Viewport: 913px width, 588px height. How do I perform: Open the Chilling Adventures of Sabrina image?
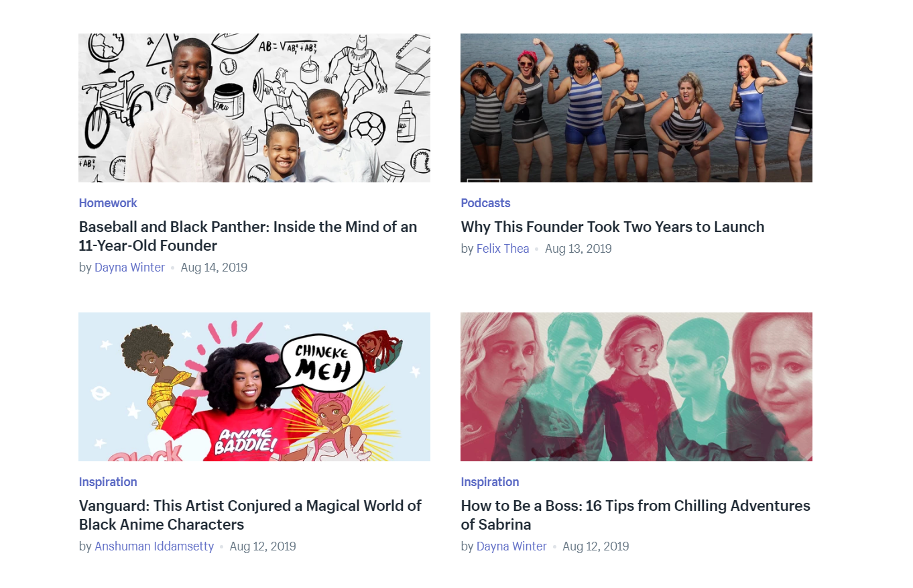point(636,387)
